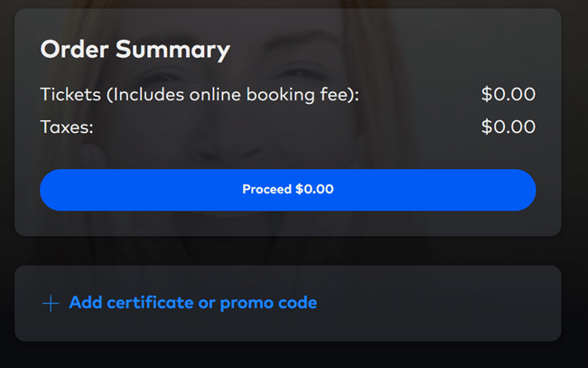Click the plus icon beside promo code

click(x=51, y=303)
